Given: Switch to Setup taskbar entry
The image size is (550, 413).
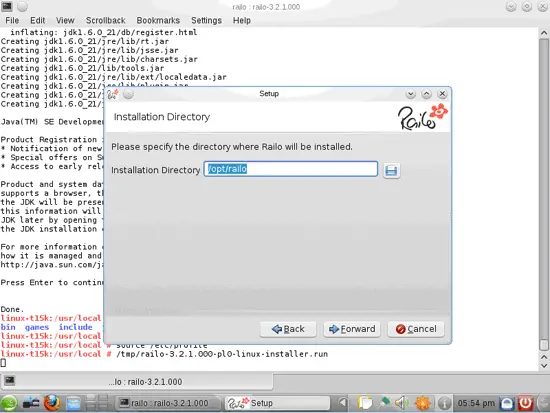Looking at the screenshot, I should 277,403.
